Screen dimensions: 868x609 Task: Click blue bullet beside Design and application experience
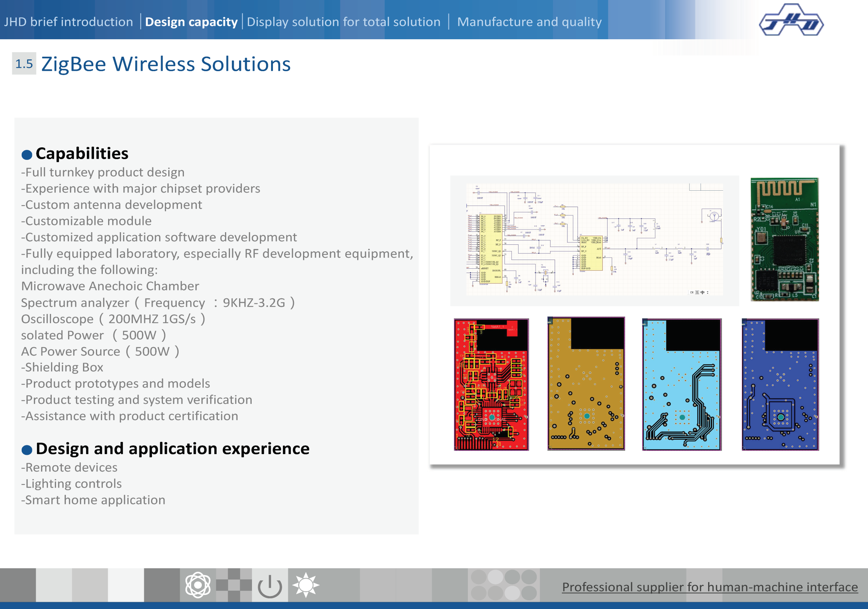click(x=27, y=450)
